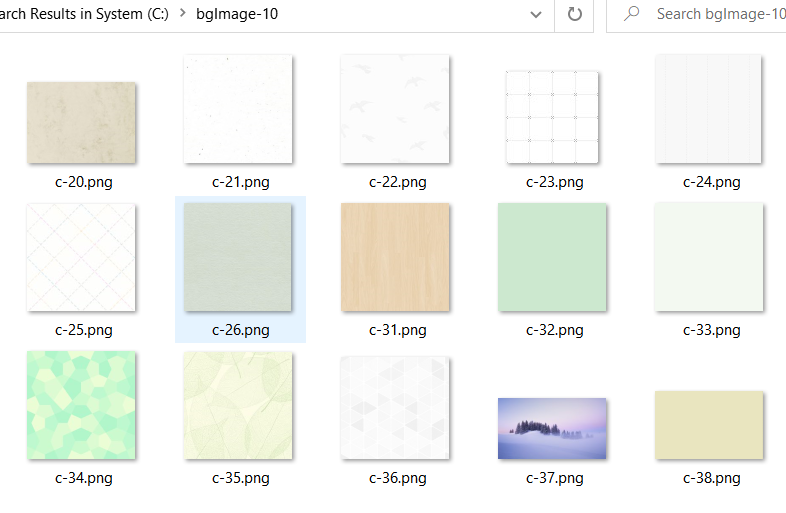Select the c-37.png snowy landscape thumbnail
Screen dimensions: 786x513
click(552, 429)
